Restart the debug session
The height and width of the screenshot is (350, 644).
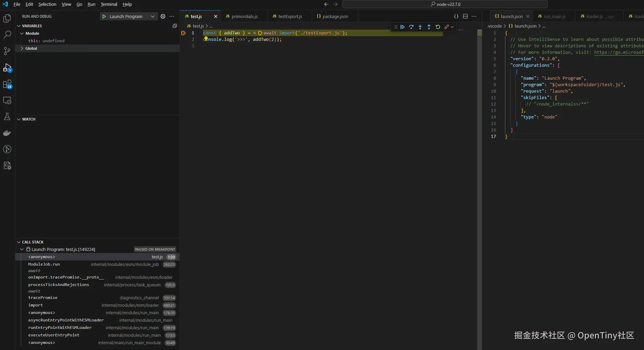coord(438,27)
